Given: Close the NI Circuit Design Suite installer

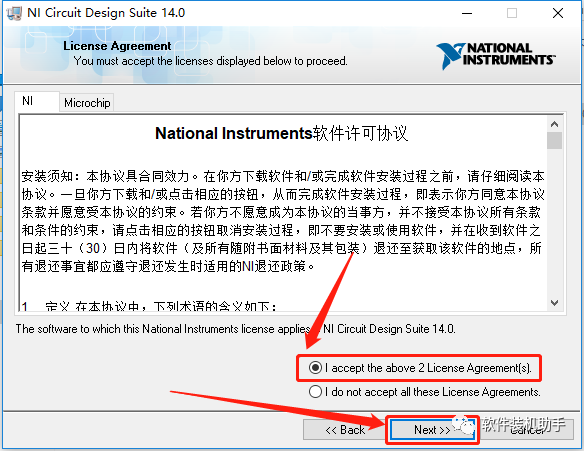Looking at the screenshot, I should pyautogui.click(x=558, y=13).
